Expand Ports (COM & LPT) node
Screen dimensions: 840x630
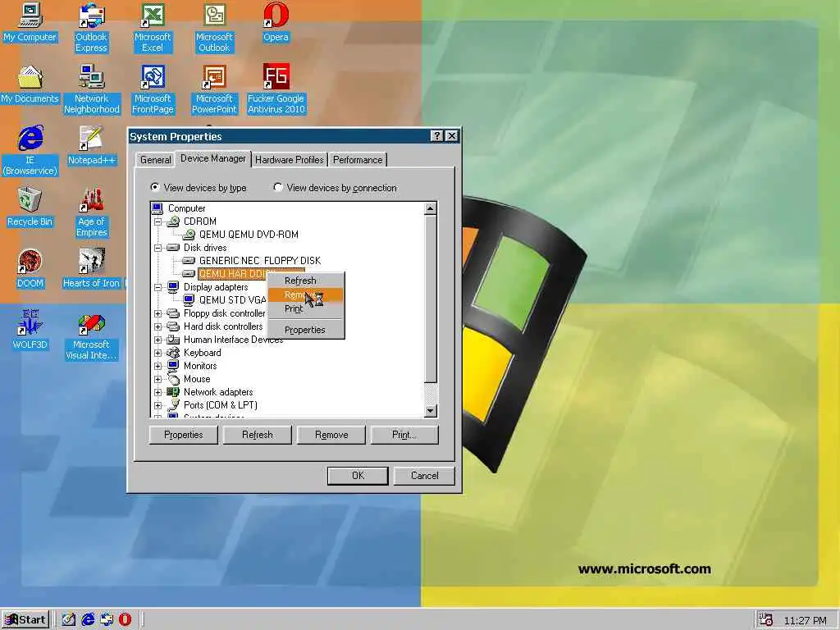click(x=158, y=405)
